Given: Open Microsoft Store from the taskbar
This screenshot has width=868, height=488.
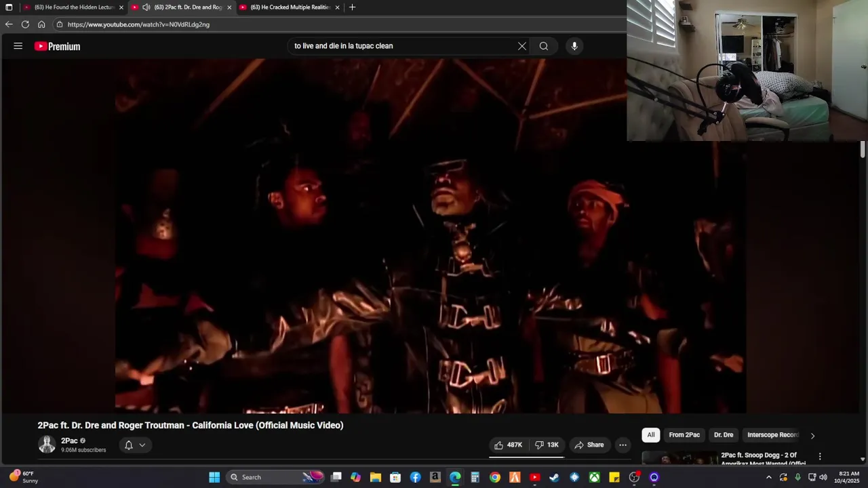Looking at the screenshot, I should 395,477.
